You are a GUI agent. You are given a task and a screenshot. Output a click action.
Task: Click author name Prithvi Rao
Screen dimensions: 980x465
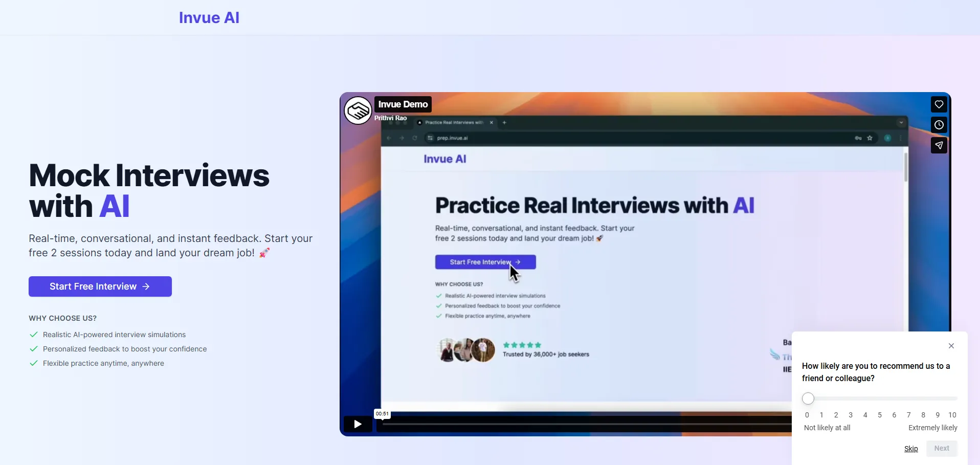pyautogui.click(x=391, y=118)
